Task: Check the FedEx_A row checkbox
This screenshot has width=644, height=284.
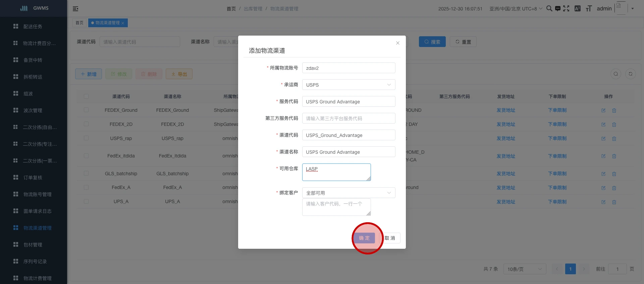Action: 86,187
